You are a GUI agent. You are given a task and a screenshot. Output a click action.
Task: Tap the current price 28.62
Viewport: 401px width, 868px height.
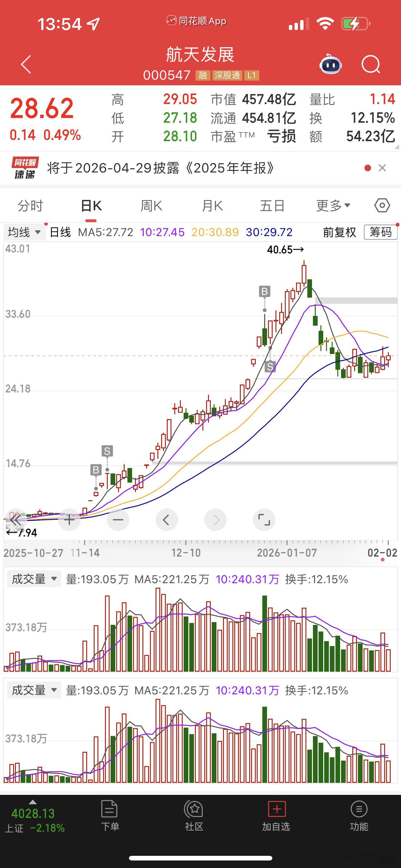point(42,108)
